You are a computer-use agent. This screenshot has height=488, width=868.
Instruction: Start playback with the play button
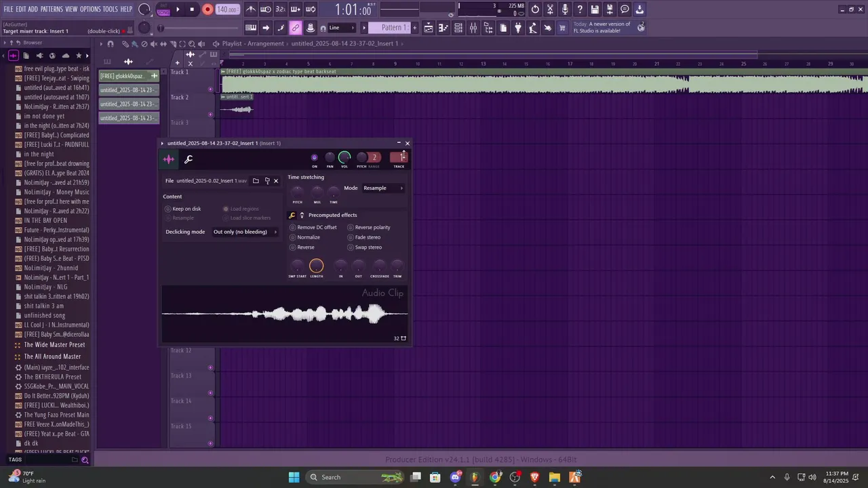pyautogui.click(x=178, y=9)
